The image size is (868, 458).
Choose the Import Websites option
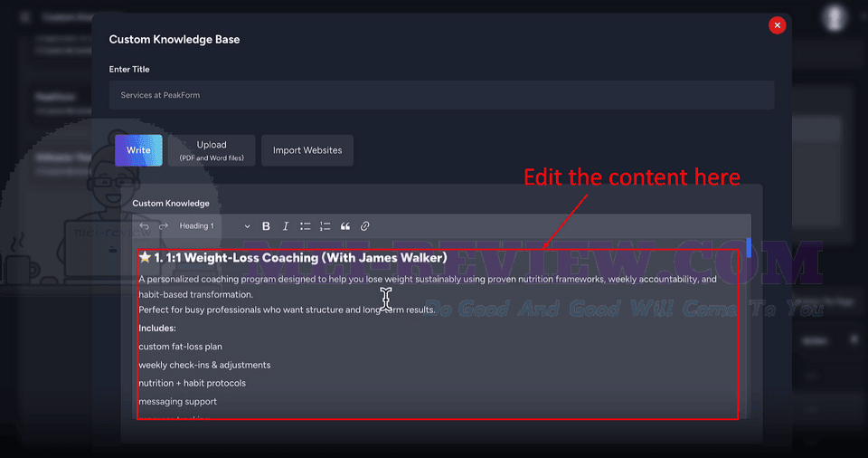click(x=307, y=150)
